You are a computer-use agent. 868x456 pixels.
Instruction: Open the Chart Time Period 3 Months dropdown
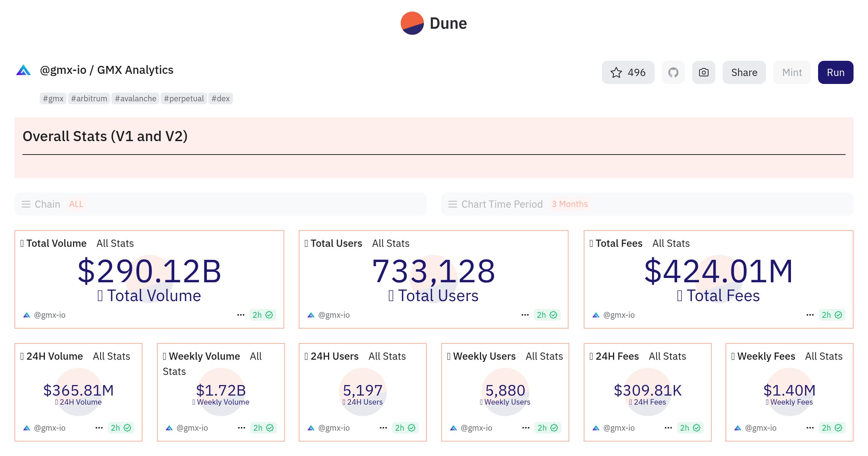tap(647, 204)
